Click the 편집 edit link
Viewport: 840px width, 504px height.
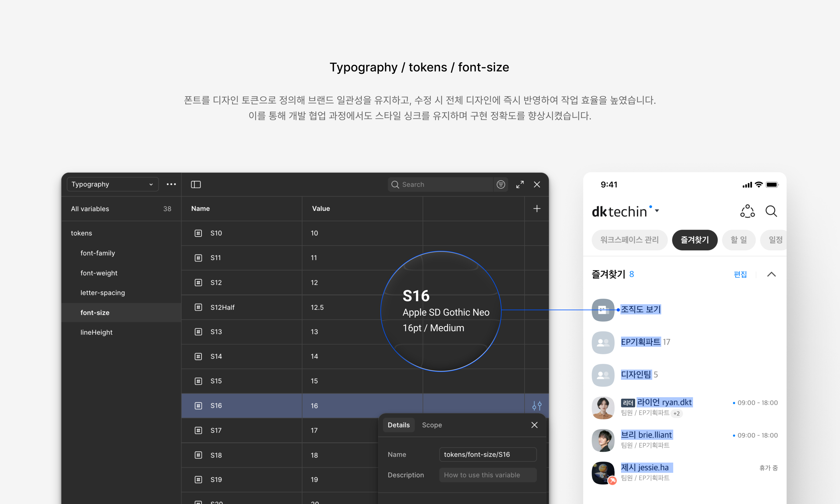[740, 274]
